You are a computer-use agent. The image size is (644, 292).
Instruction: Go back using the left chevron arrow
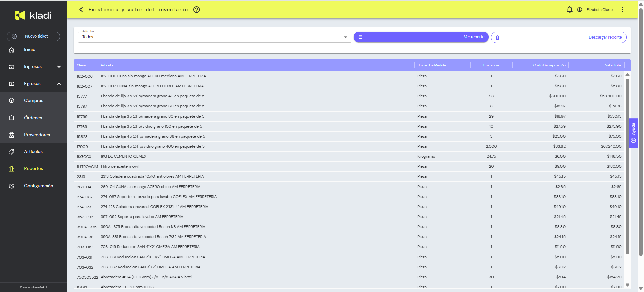[x=81, y=10]
